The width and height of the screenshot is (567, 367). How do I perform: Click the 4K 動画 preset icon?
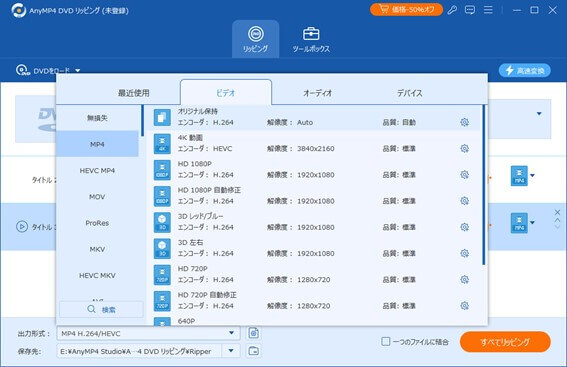click(162, 144)
